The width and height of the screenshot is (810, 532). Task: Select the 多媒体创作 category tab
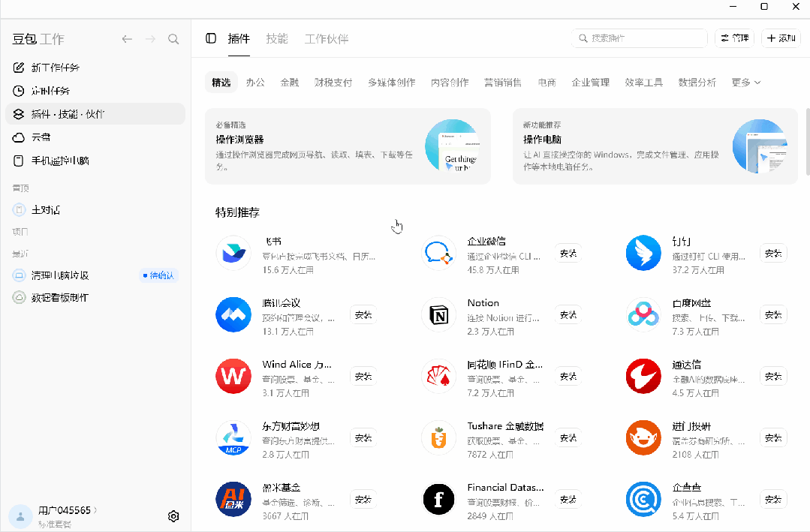click(x=392, y=83)
